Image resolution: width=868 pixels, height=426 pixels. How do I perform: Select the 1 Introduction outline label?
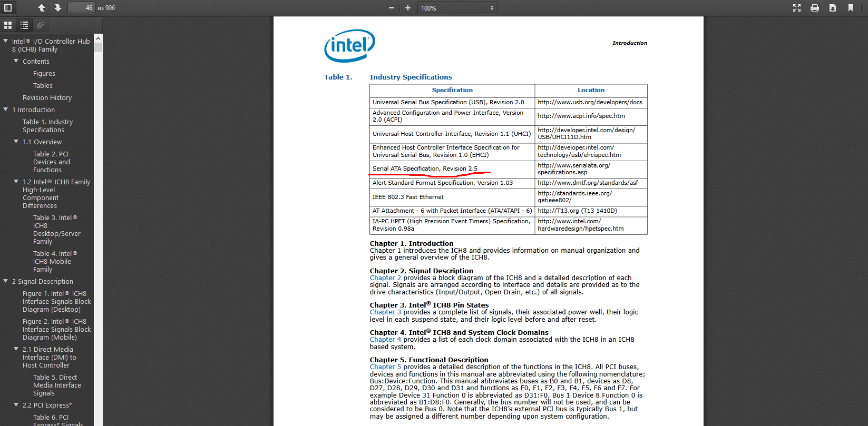[33, 110]
